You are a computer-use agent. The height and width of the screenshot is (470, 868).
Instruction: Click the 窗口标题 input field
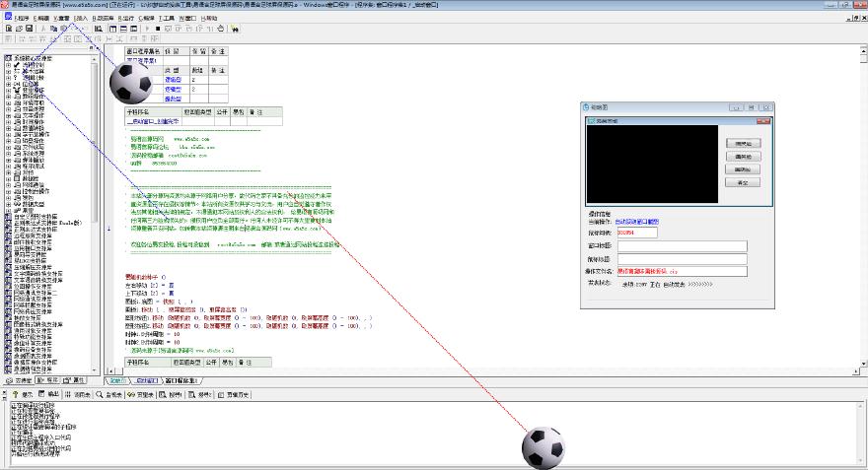(x=682, y=245)
